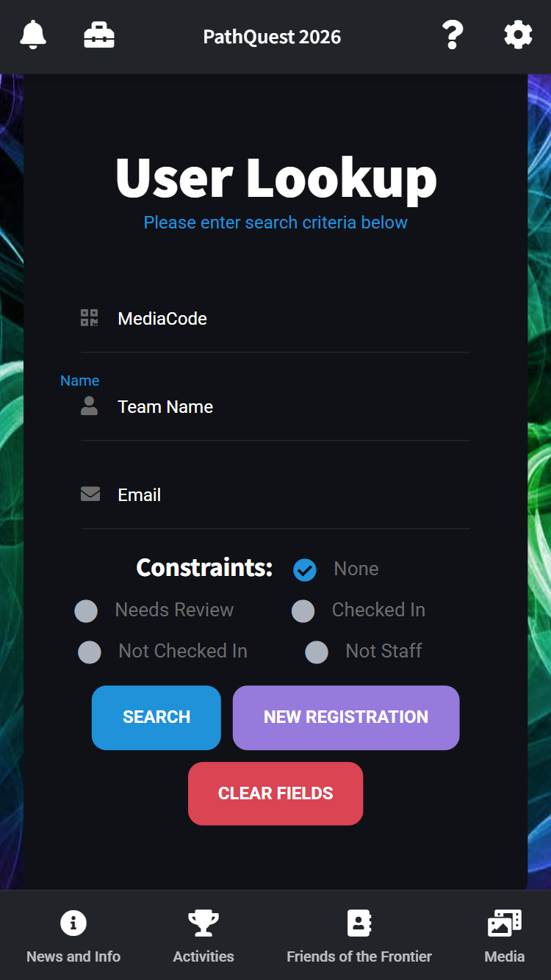Toggle the None constraint off

point(304,569)
